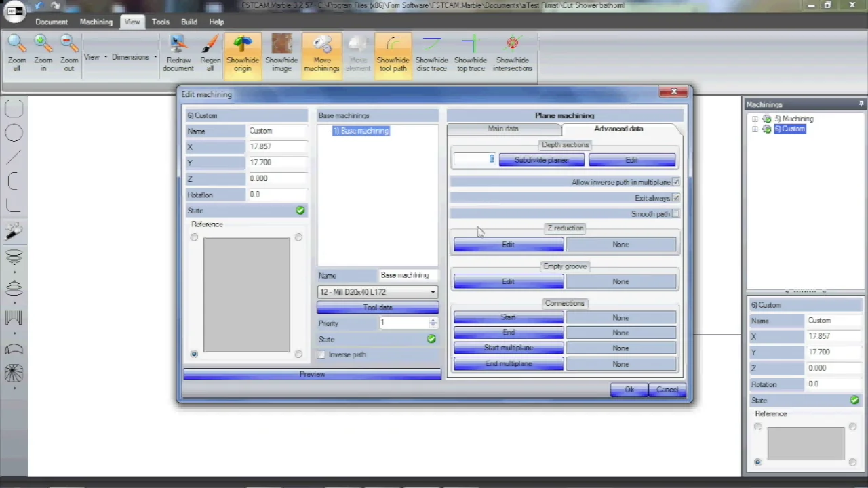This screenshot has height=488, width=868.
Task: Click the undo arrow in title bar
Action: tap(39, 6)
